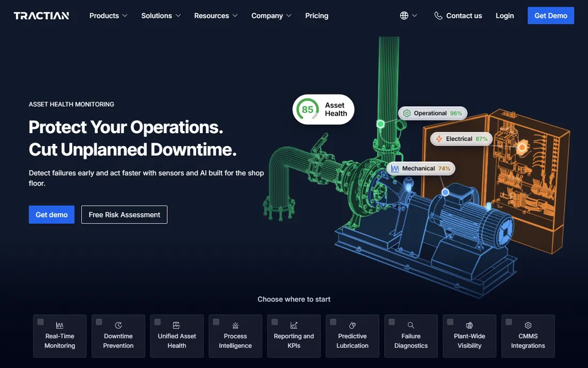Click the Electrical 87% badge text
Screen dimensions: 588x368
tap(467, 139)
